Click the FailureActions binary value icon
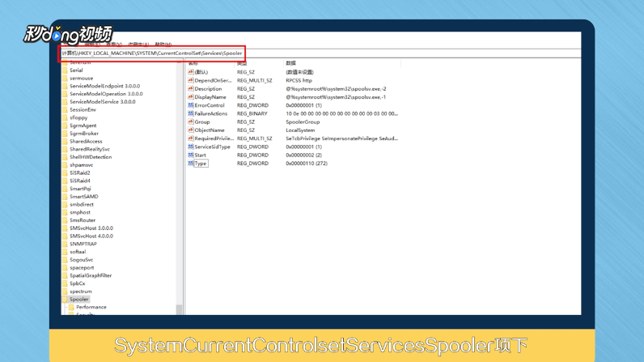Image resolution: width=644 pixels, height=362 pixels. [x=191, y=113]
